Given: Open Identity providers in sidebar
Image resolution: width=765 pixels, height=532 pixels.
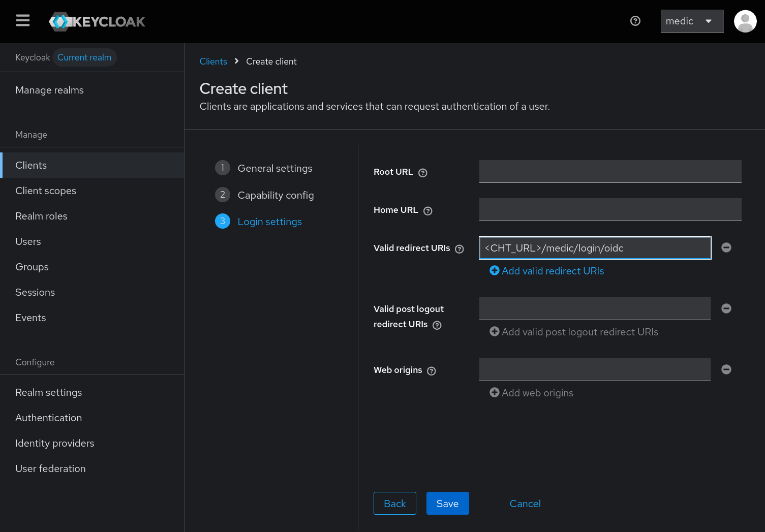Looking at the screenshot, I should pos(92,443).
